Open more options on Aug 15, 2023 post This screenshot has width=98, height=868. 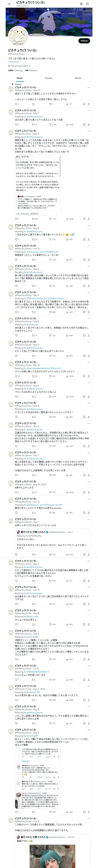pyautogui.click(x=89, y=481)
